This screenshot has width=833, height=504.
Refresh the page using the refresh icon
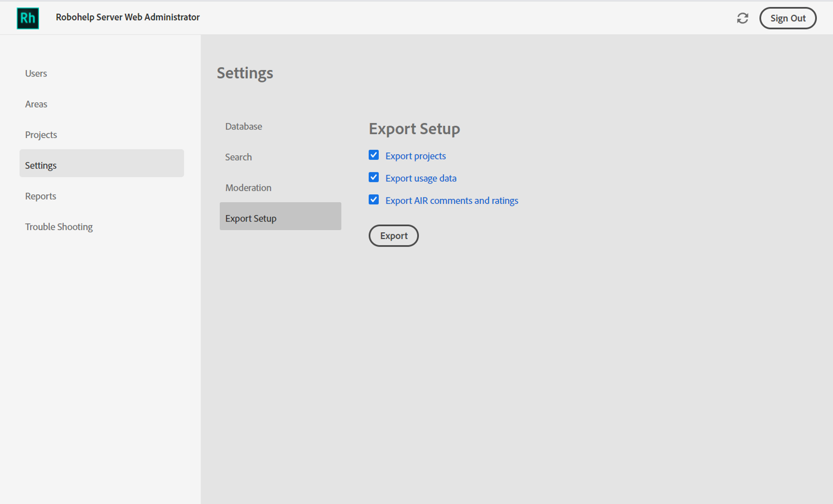(743, 18)
